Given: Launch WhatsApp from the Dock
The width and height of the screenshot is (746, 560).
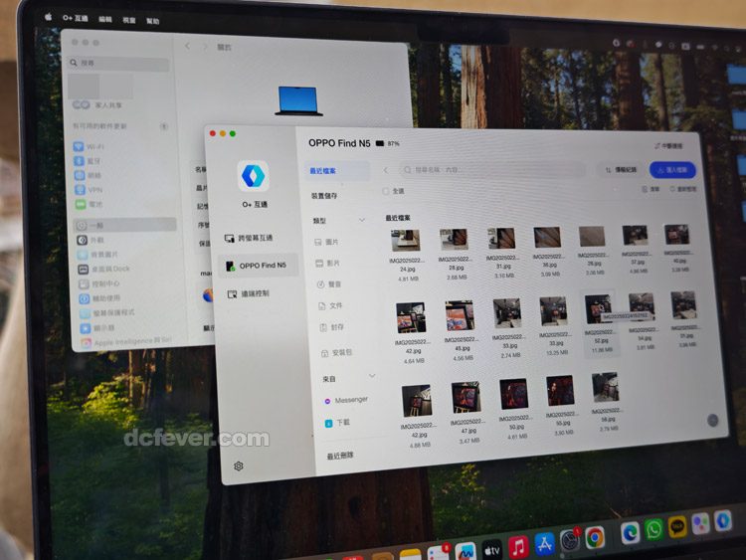Looking at the screenshot, I should point(653,529).
